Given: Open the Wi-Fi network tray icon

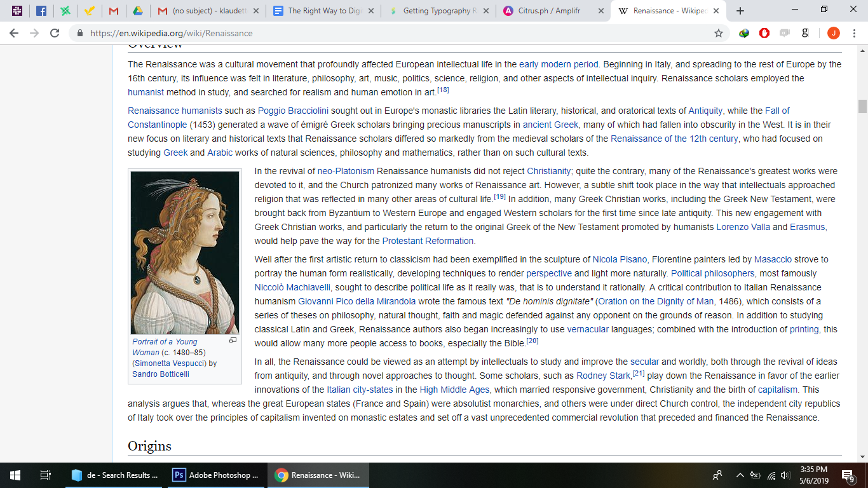Looking at the screenshot, I should point(771,475).
